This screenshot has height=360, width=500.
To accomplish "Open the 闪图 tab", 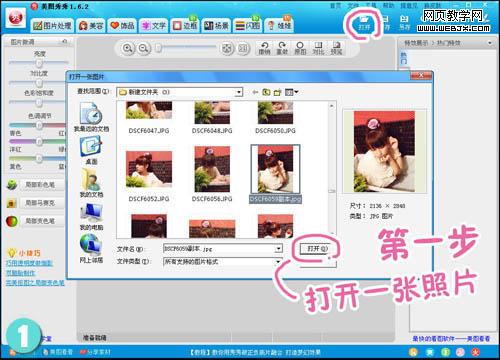I will click(248, 25).
